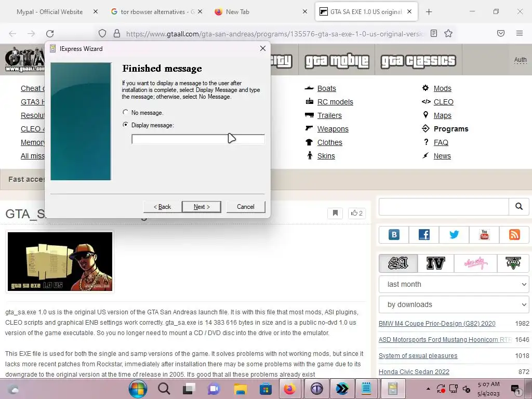Show hidden system tray icons

(428, 389)
